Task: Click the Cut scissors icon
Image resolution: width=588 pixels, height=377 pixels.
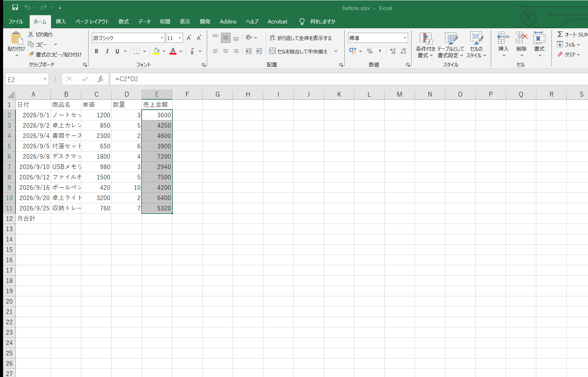Action: coord(31,34)
